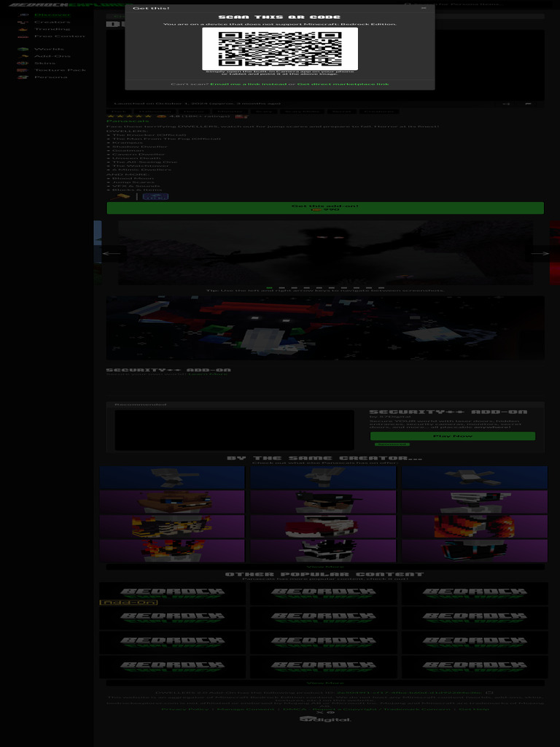Open the Get Help footer link
The width and height of the screenshot is (560, 747).
[474, 709]
